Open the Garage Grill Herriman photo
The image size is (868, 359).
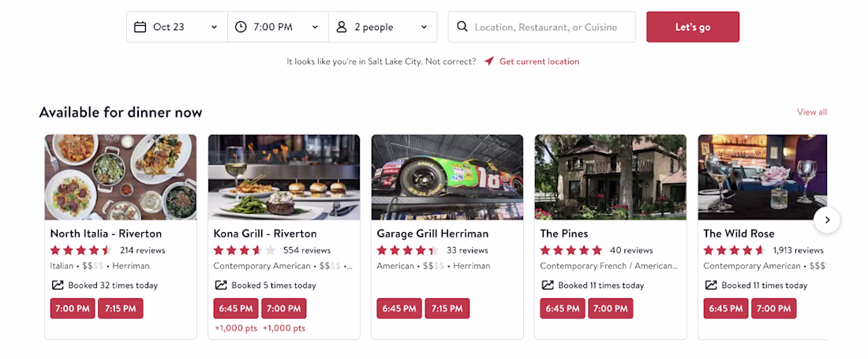tap(447, 177)
